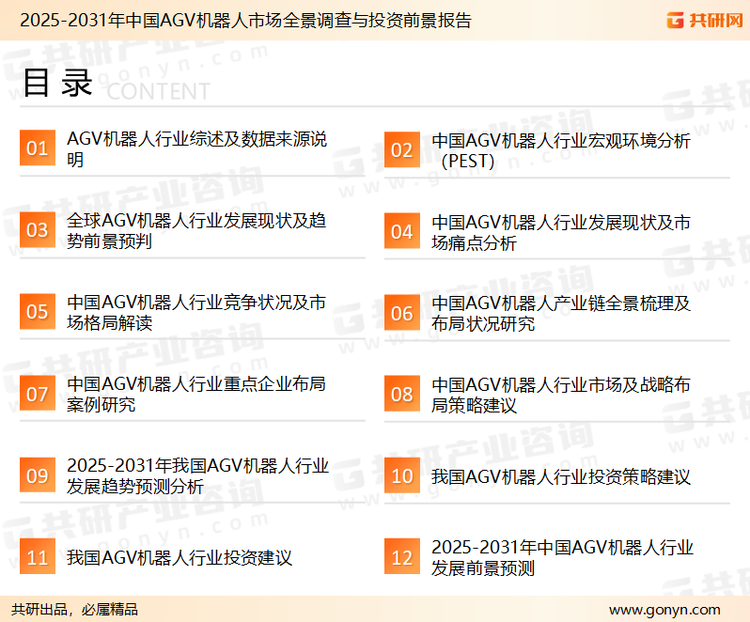Select chapter title AGV机器人行业综述及数据来源说明
750x622 pixels.
(x=197, y=149)
